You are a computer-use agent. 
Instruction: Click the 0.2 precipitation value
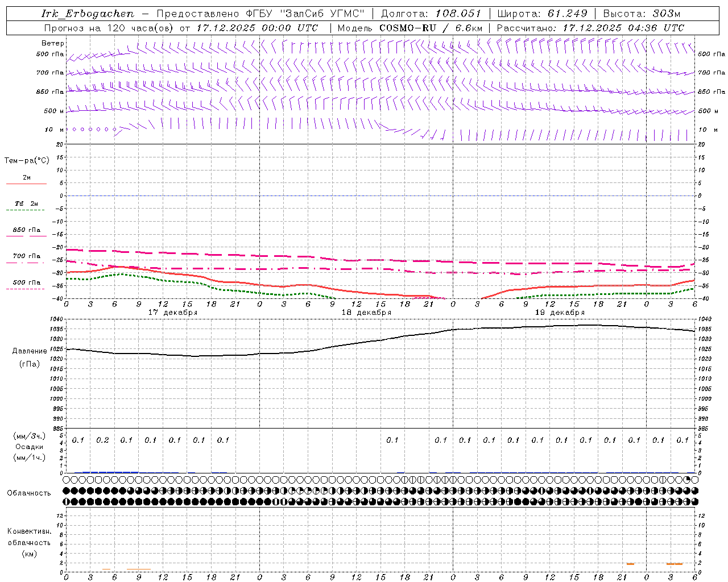pyautogui.click(x=102, y=440)
